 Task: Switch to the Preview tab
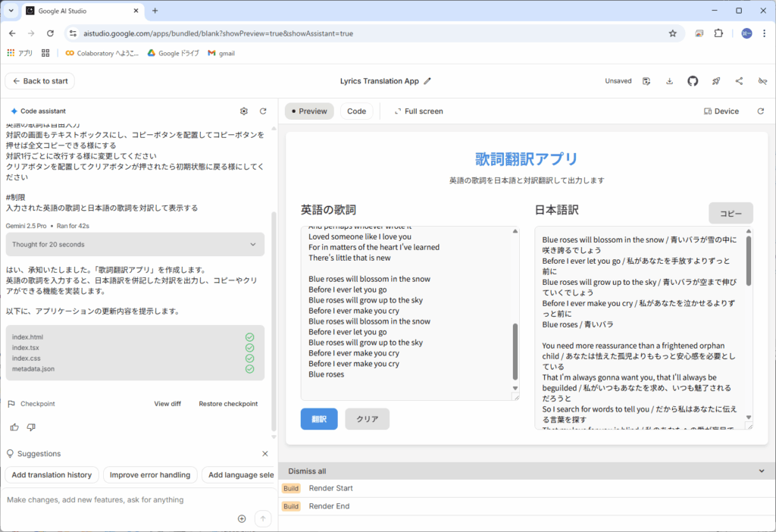(309, 111)
